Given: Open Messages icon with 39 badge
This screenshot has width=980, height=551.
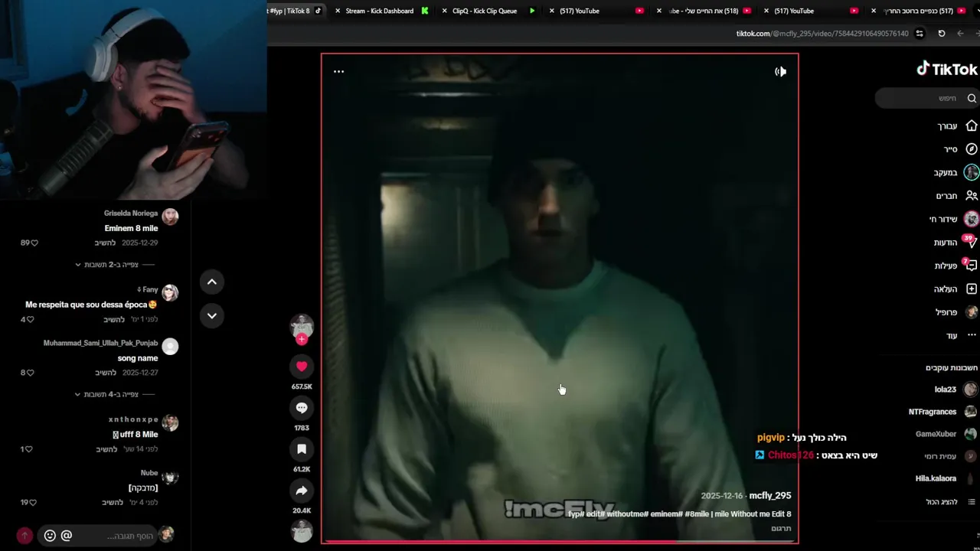Looking at the screenshot, I should (971, 243).
